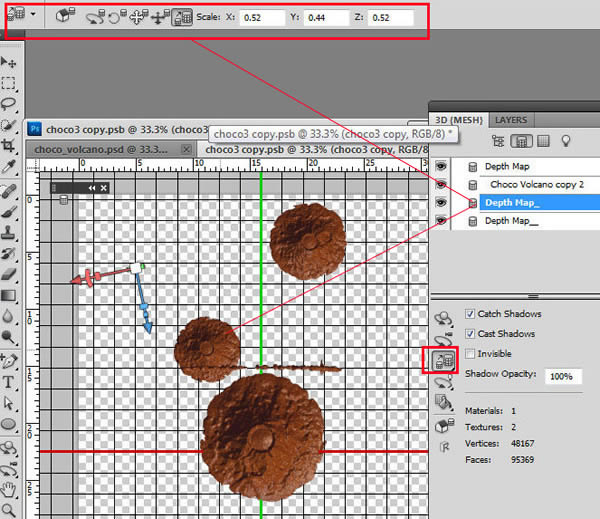This screenshot has height=519, width=600.
Task: Click the Scale Y value field
Action: (x=326, y=18)
